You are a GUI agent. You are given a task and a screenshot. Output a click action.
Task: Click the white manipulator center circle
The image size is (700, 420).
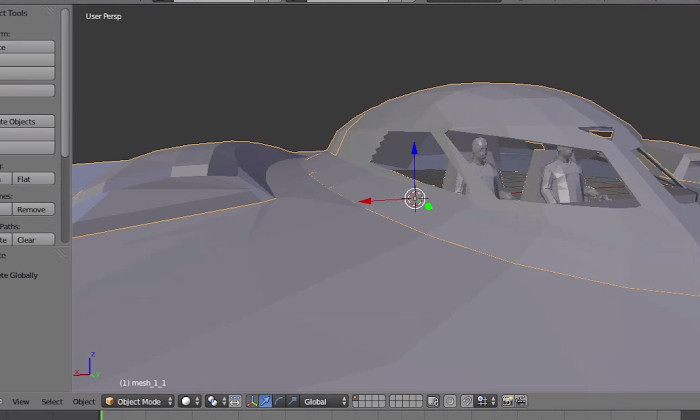(x=415, y=199)
